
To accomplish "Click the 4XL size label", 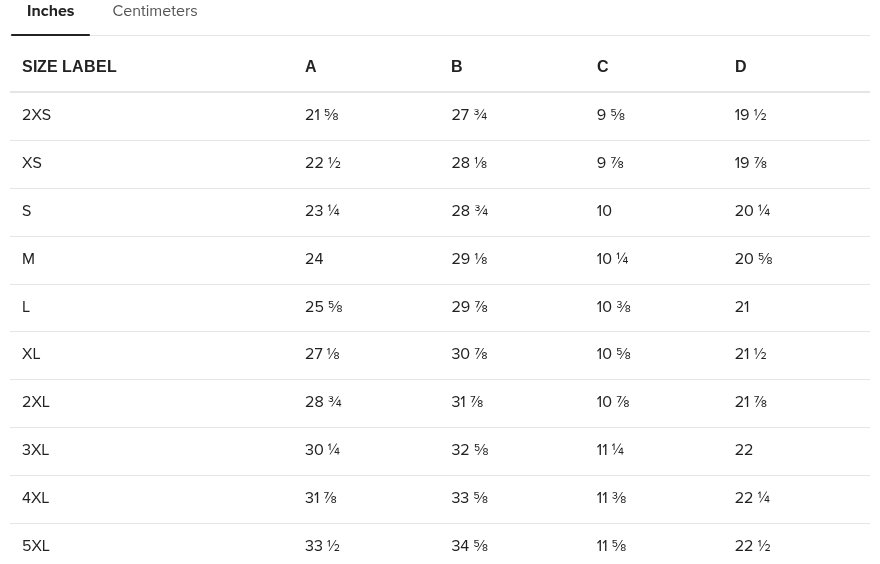I will pyautogui.click(x=35, y=498).
